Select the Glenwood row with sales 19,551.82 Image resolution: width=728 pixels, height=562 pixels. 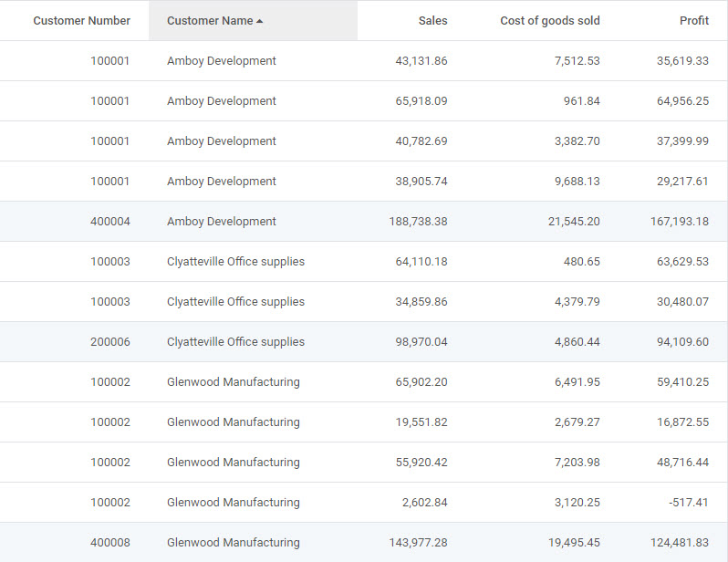pos(363,421)
